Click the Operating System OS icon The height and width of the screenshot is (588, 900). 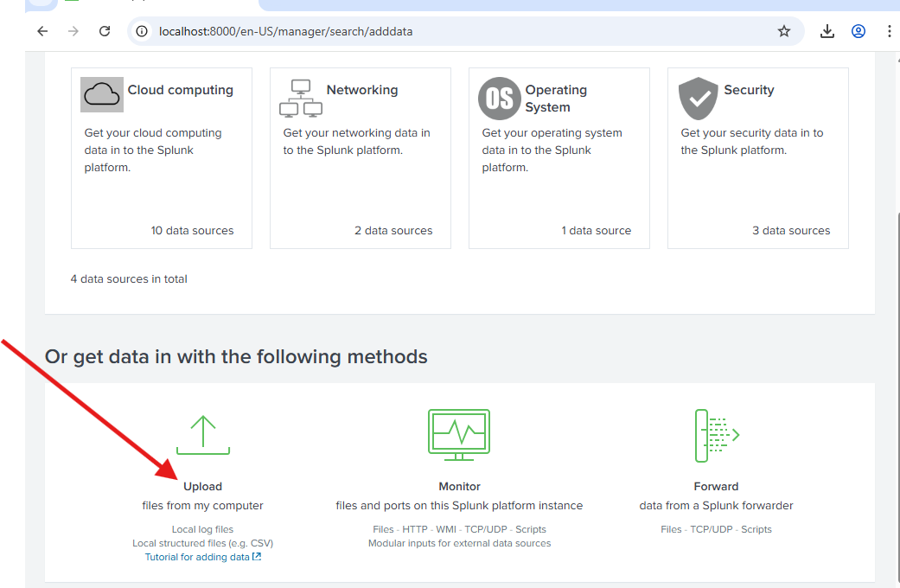pyautogui.click(x=499, y=98)
